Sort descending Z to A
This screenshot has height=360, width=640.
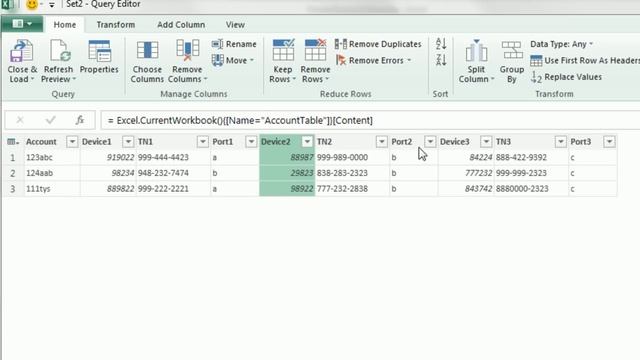pyautogui.click(x=441, y=60)
